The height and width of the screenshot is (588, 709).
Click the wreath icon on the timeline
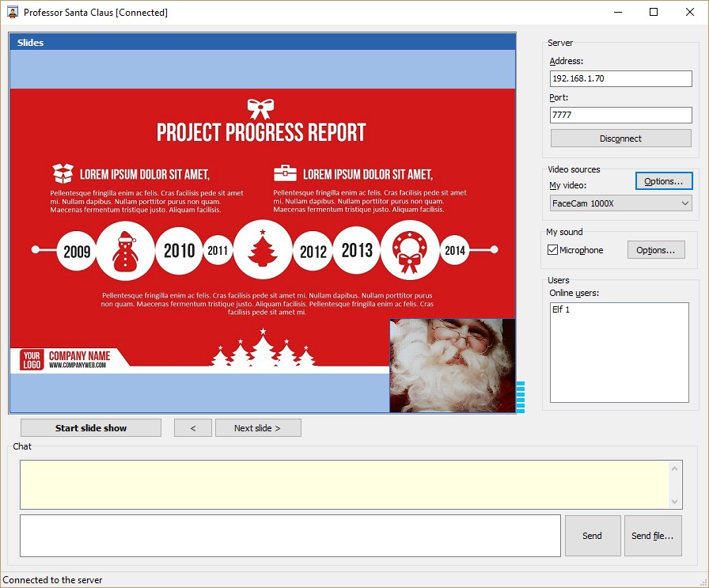point(409,250)
